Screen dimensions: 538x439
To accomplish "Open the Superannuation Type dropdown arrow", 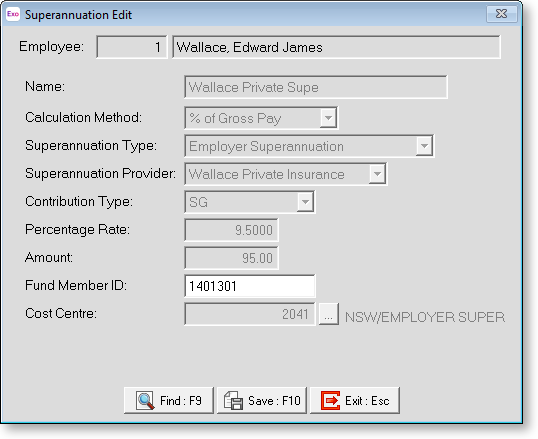I will point(424,146).
